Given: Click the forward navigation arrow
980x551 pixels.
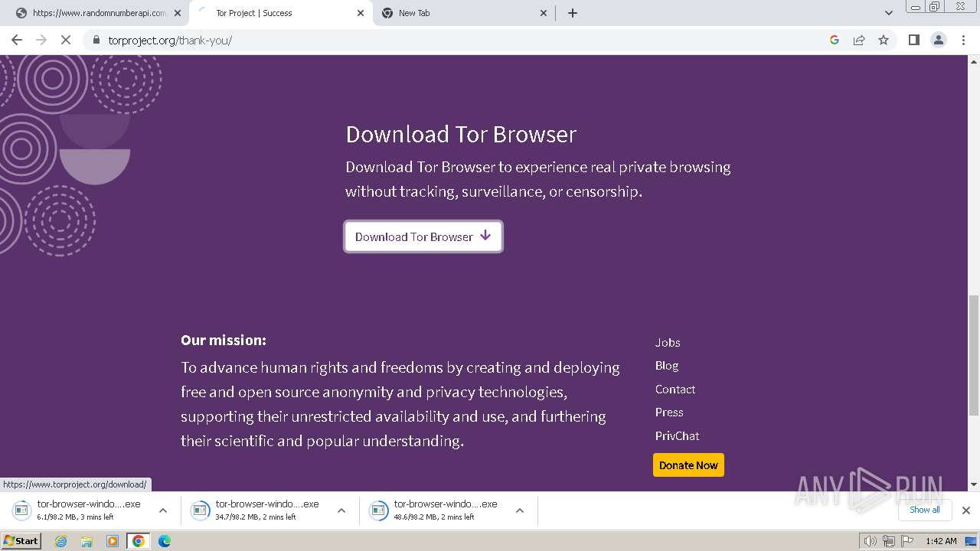Looking at the screenshot, I should [41, 40].
